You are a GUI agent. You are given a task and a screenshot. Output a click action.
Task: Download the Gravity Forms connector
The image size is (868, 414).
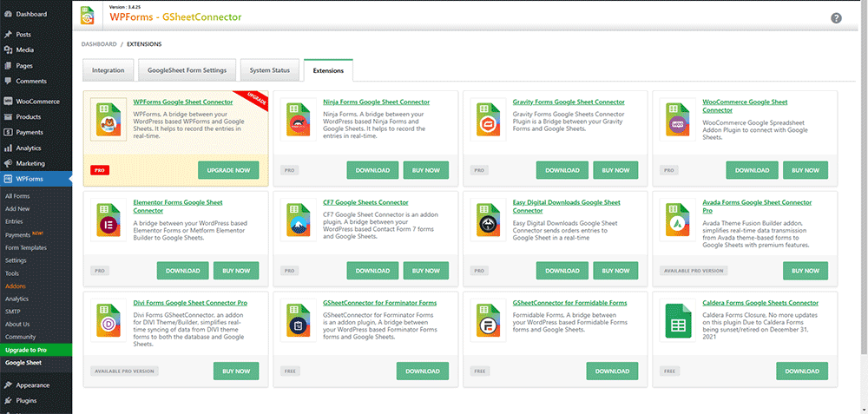click(562, 170)
